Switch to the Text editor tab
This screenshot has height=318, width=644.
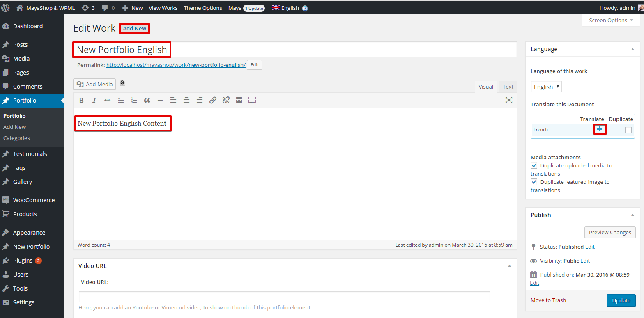click(x=508, y=87)
